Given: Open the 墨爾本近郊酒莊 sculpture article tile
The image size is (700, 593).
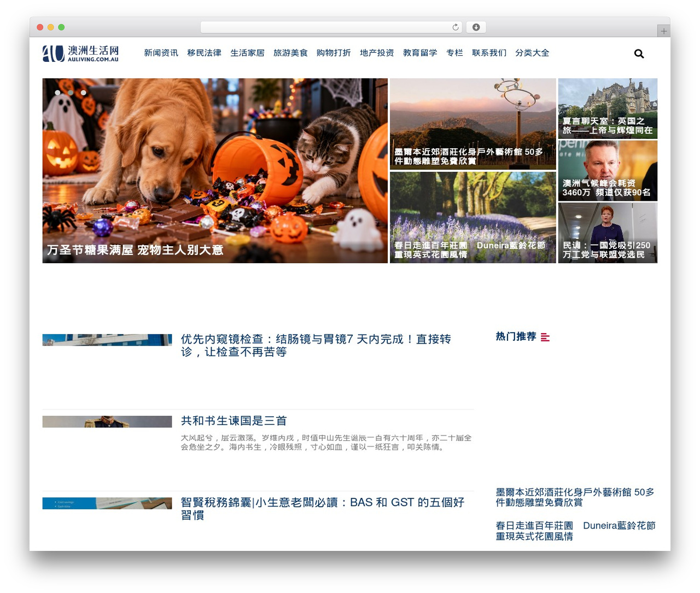Looking at the screenshot, I should click(x=473, y=124).
